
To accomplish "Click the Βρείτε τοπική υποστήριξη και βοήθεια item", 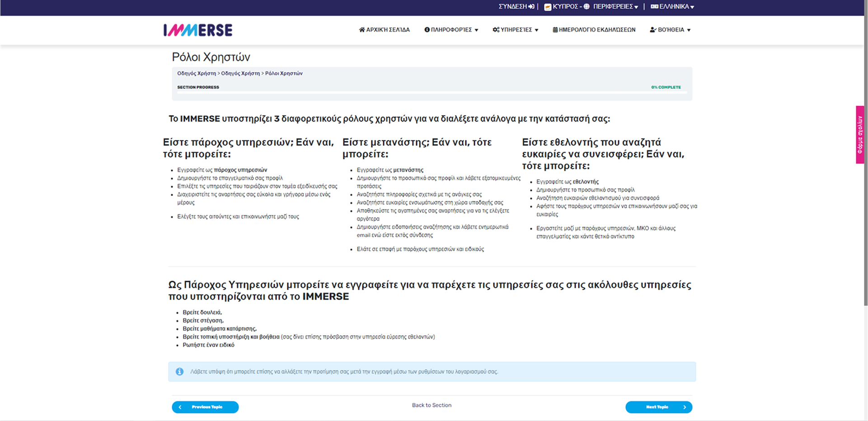I will point(309,337).
